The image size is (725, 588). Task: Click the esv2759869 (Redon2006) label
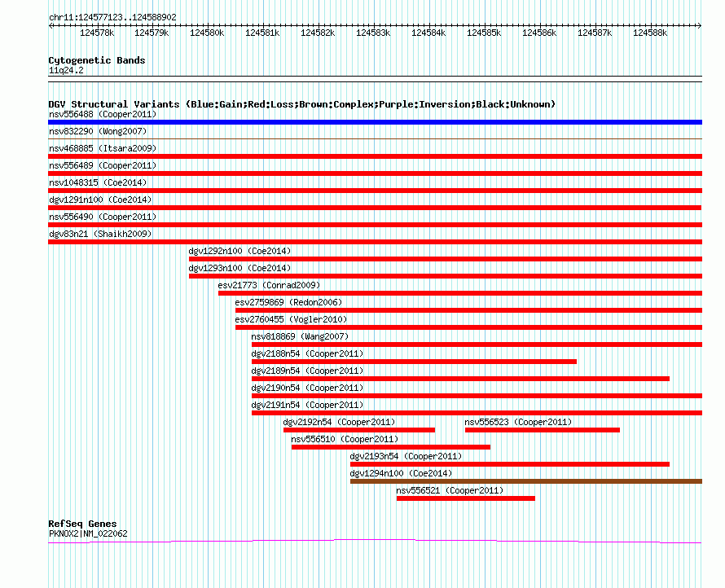coord(288,302)
